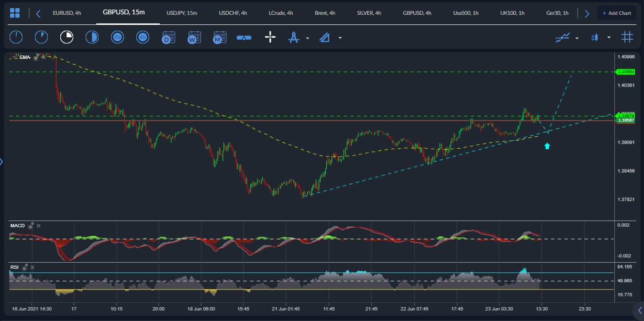Choose the monthly (M) calendar timeframe
The height and width of the screenshot is (321, 644).
click(x=220, y=37)
